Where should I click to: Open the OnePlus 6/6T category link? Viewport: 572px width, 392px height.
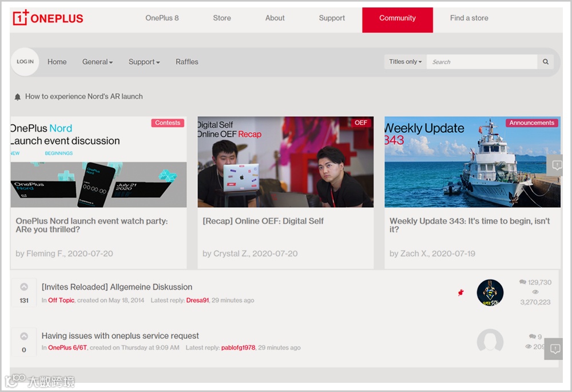[67, 347]
